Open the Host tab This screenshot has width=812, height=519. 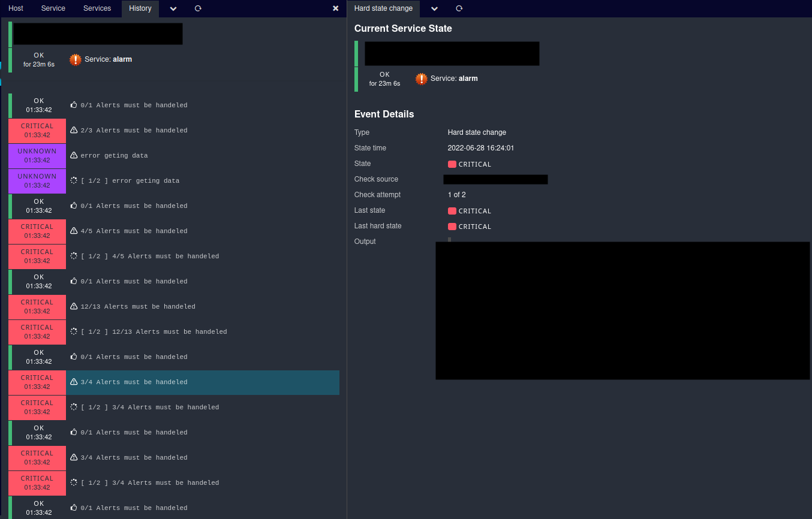click(16, 8)
